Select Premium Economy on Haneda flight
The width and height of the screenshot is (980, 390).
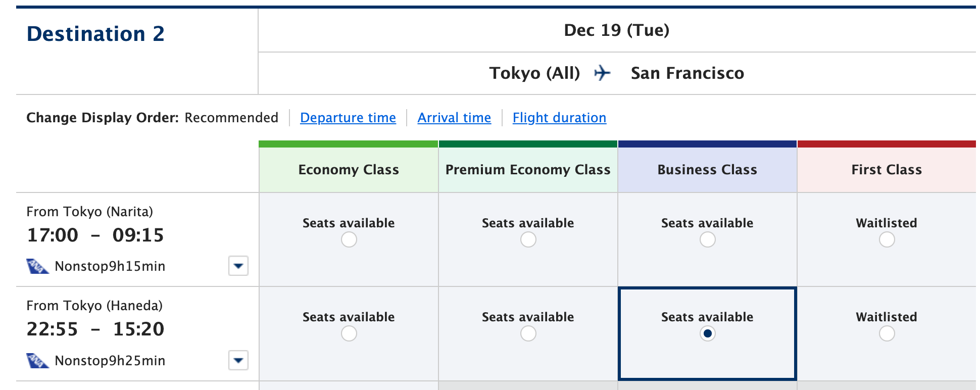point(528,333)
